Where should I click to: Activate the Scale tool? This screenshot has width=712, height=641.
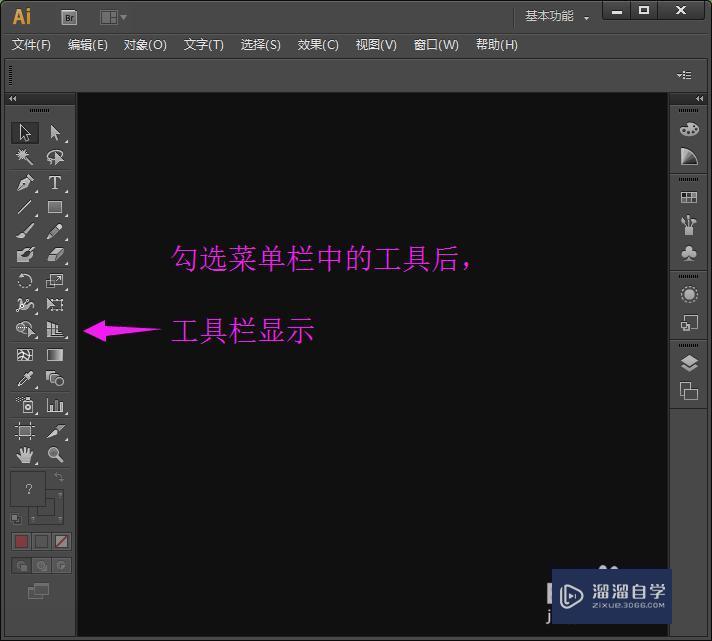(55, 281)
